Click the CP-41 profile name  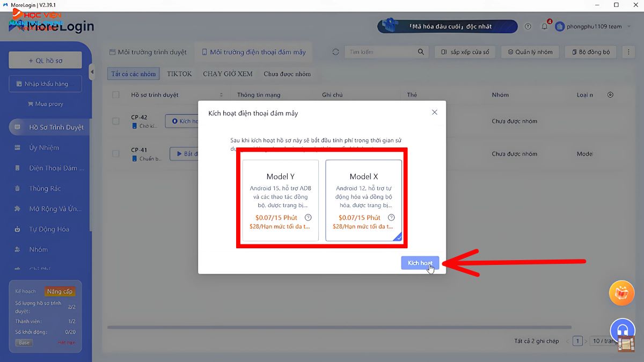[x=139, y=150]
